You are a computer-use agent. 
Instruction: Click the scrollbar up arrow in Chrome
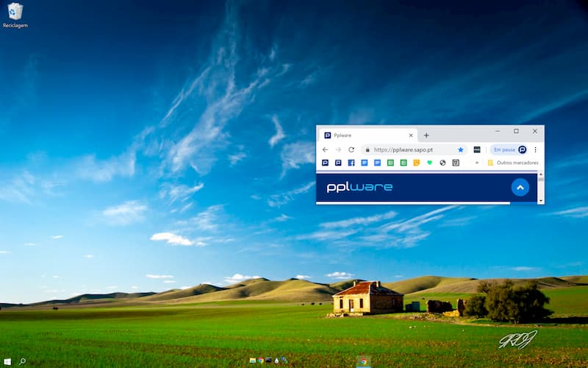(541, 174)
